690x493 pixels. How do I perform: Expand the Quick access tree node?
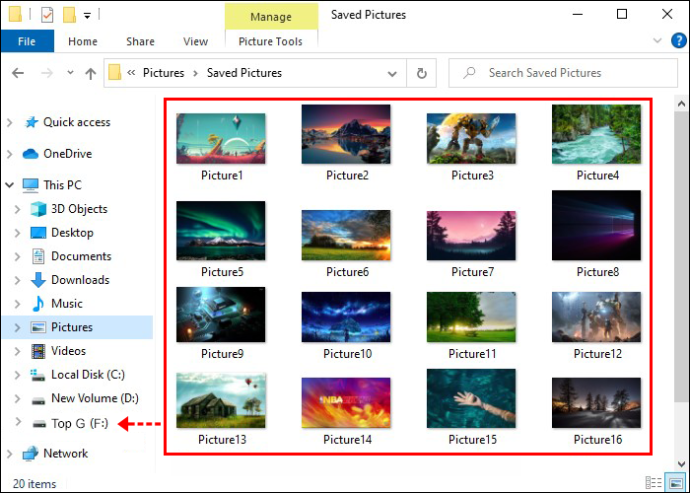[10, 122]
